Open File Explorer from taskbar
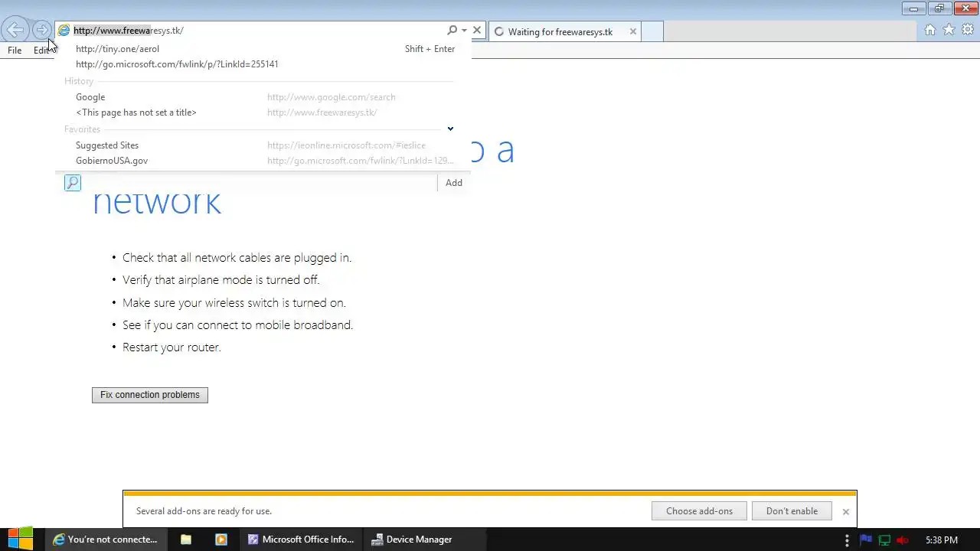980x551 pixels. coord(186,540)
